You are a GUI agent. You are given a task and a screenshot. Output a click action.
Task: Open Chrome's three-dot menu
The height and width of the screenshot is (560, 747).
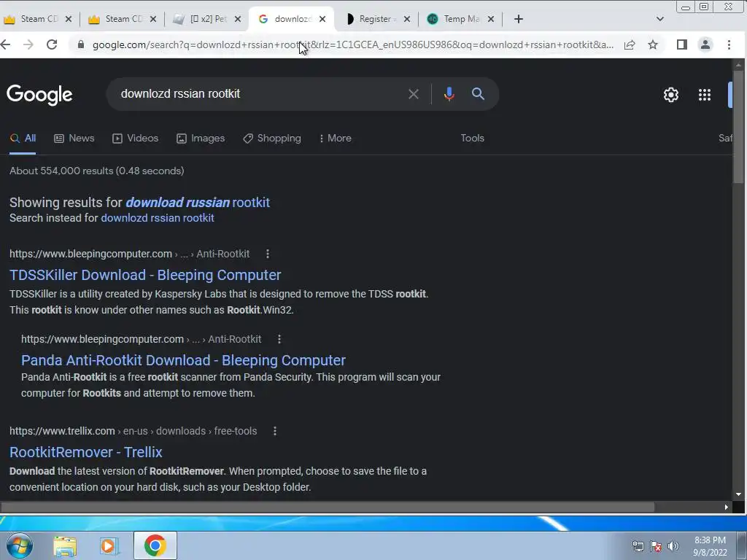click(x=729, y=44)
